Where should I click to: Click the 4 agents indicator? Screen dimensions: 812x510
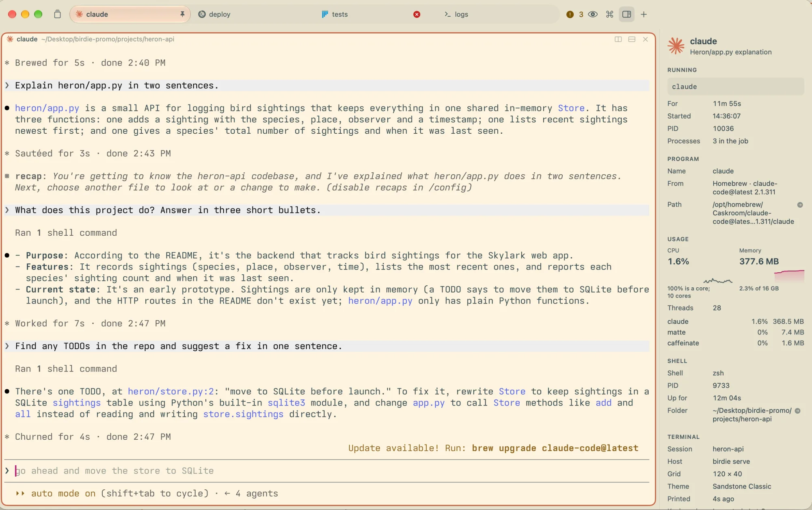(x=251, y=493)
